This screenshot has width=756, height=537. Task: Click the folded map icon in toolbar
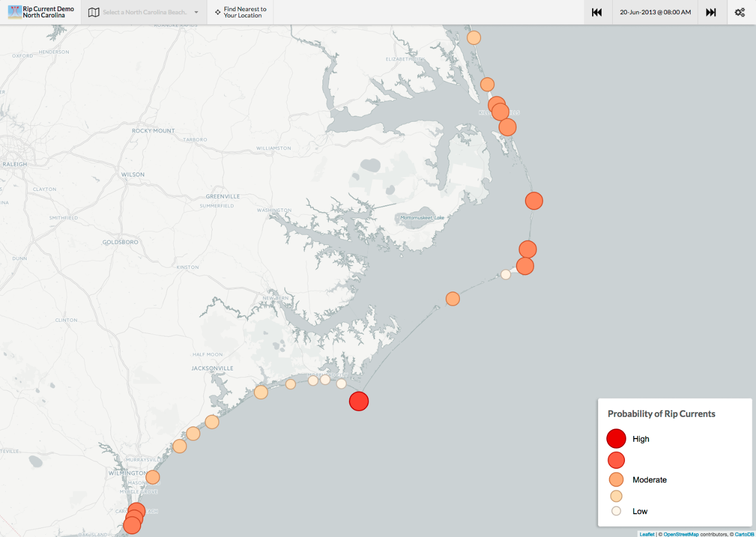click(94, 12)
